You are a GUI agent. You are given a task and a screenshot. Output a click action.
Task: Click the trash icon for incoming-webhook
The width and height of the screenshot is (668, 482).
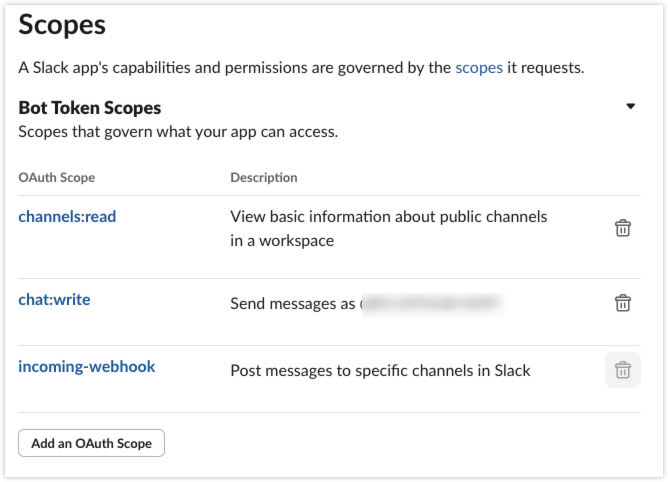tap(622, 370)
